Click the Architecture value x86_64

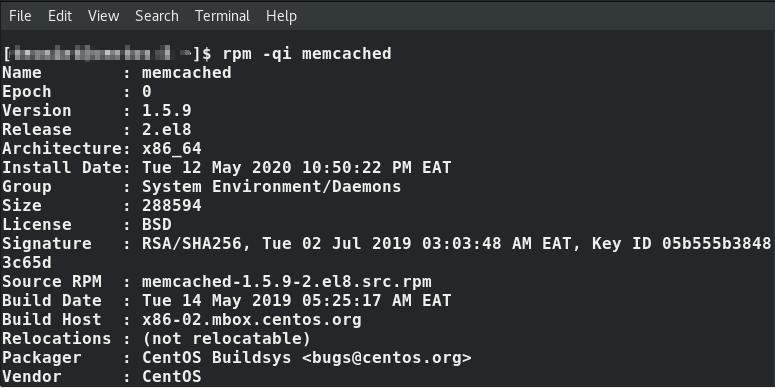click(172, 148)
